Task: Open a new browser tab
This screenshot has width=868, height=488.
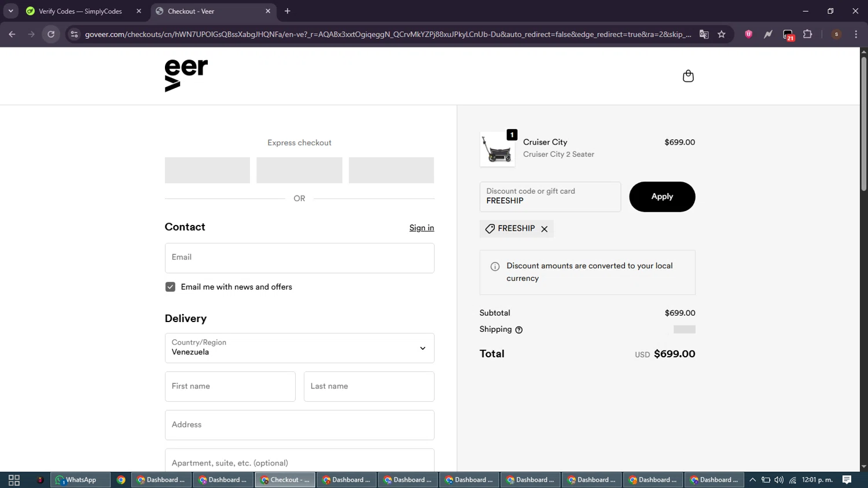Action: click(288, 11)
